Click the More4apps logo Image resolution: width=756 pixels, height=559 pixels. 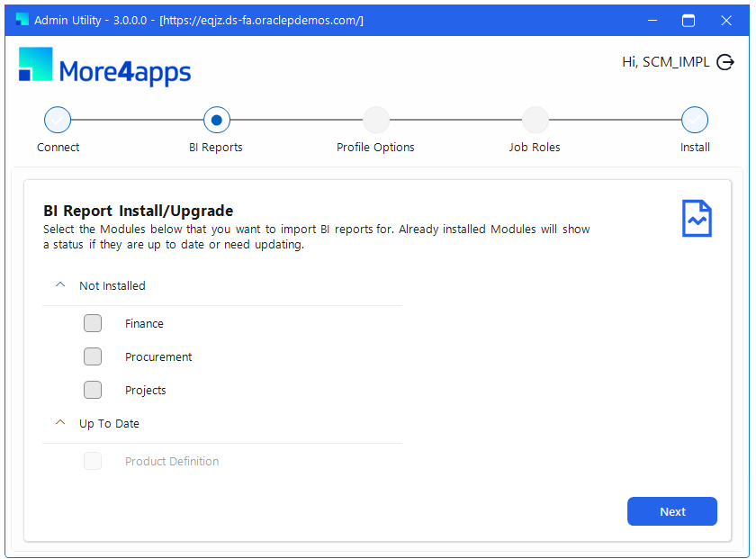click(x=104, y=67)
